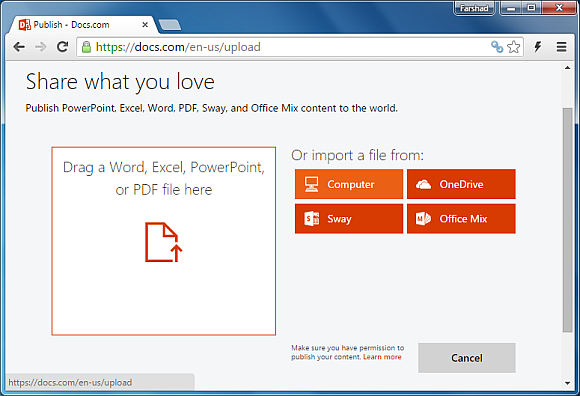Click the scrollbar down arrow
Image resolution: width=580 pixels, height=396 pixels.
coord(567,383)
